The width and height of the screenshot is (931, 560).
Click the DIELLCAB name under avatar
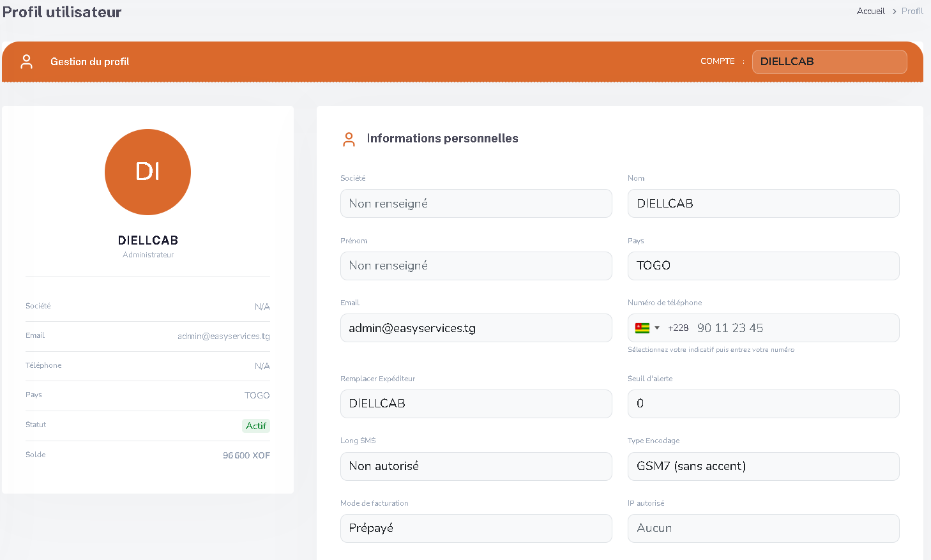[148, 240]
